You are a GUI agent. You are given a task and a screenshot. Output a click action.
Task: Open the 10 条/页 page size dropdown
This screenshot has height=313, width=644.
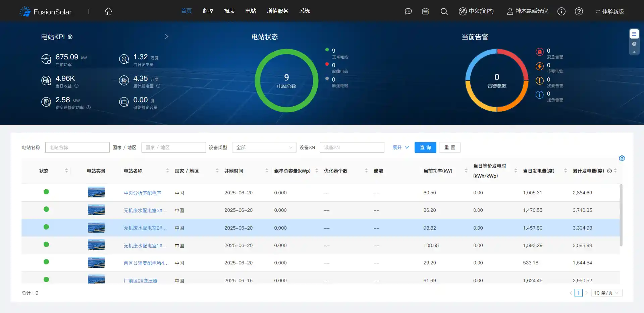point(606,293)
